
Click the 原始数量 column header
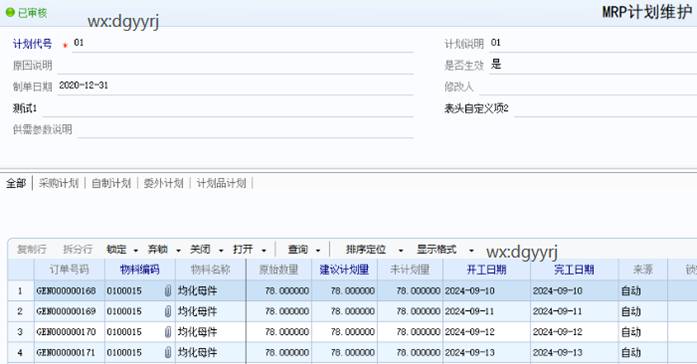pos(279,270)
